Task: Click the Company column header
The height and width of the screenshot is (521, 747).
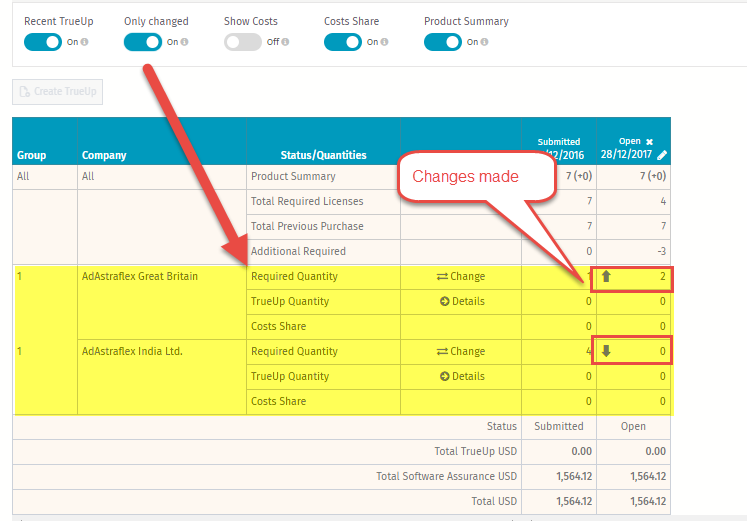Action: pos(104,155)
